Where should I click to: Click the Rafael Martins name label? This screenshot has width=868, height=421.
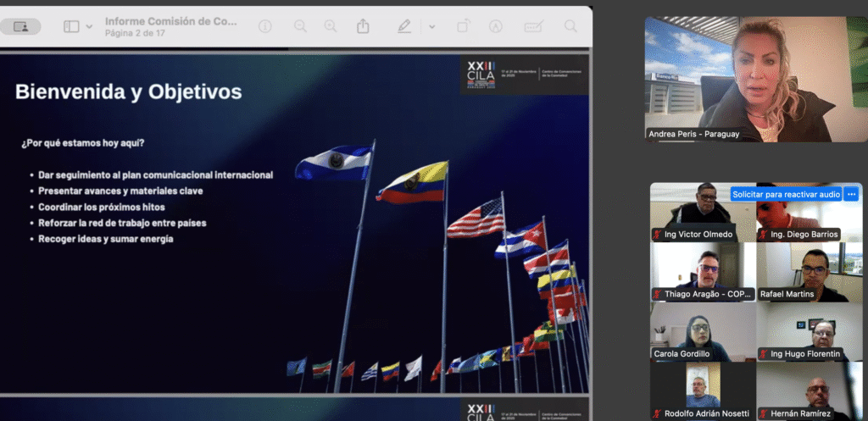pyautogui.click(x=787, y=294)
